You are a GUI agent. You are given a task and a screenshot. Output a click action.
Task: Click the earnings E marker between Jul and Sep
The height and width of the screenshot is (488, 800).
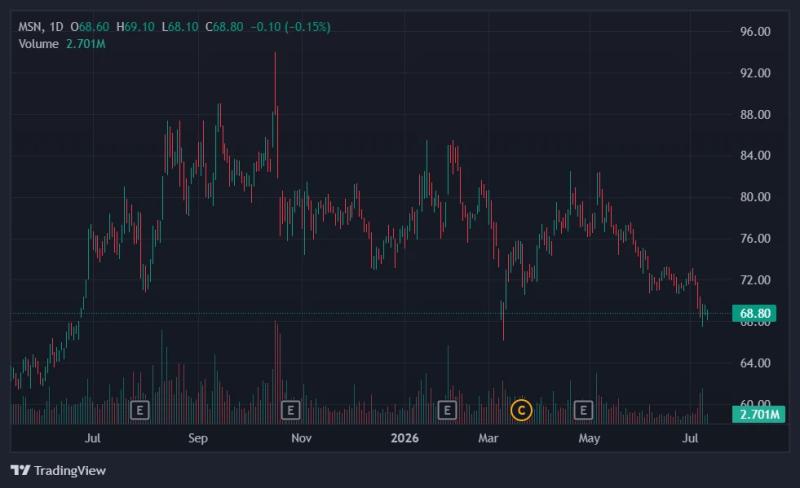[140, 410]
